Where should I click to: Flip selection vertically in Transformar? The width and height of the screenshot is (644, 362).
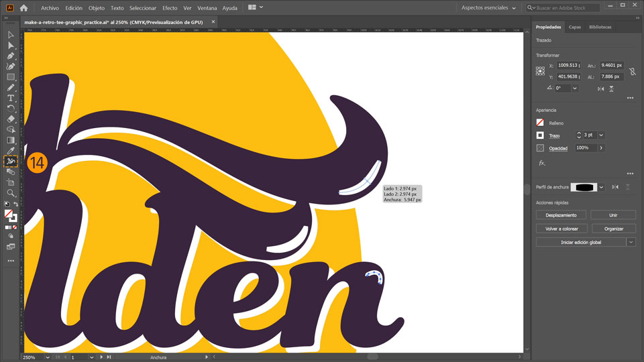pyautogui.click(x=611, y=88)
